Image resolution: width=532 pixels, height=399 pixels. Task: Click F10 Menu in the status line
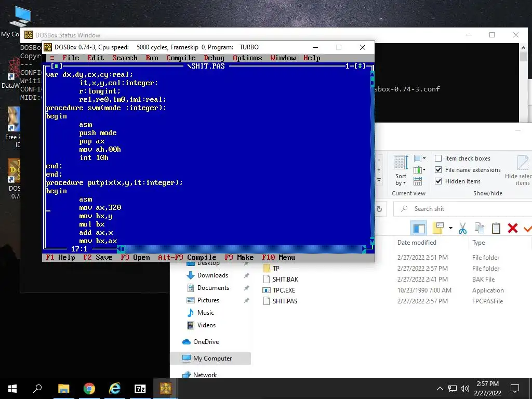pyautogui.click(x=278, y=258)
